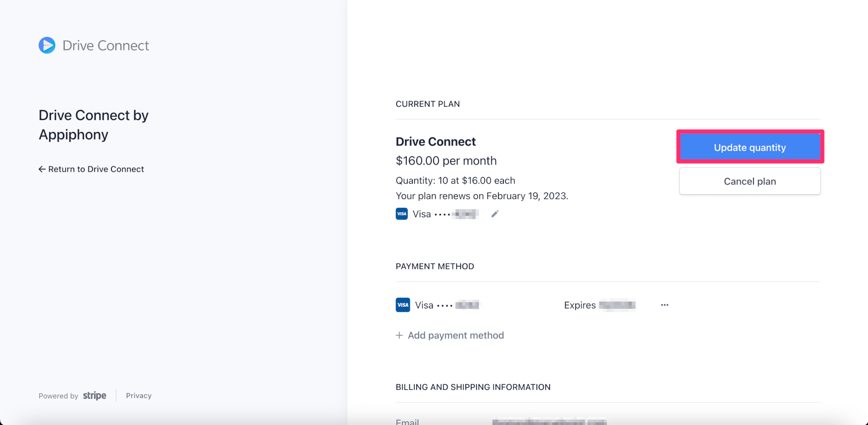Click the Drive Connect by Appiphony heading
Viewport: 868px width, 425px height.
94,125
